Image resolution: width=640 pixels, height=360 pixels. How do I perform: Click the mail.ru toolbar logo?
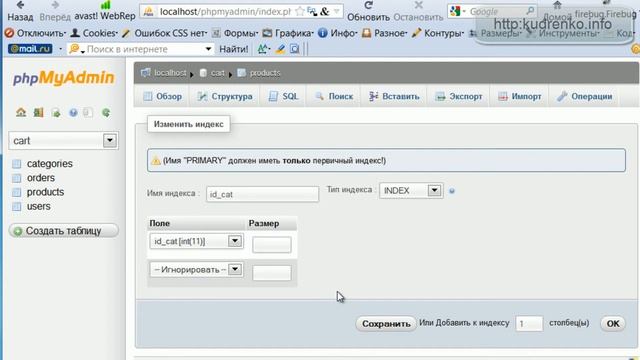30,49
